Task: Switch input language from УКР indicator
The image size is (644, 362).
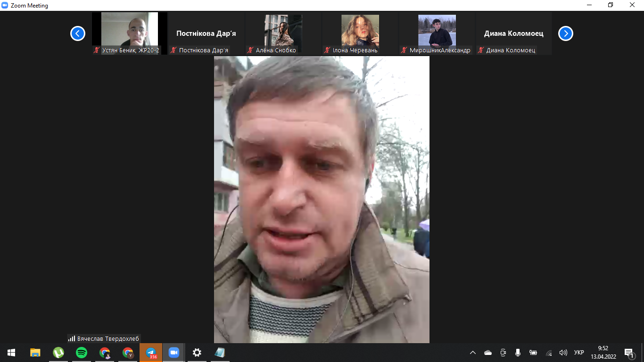Action: point(579,353)
